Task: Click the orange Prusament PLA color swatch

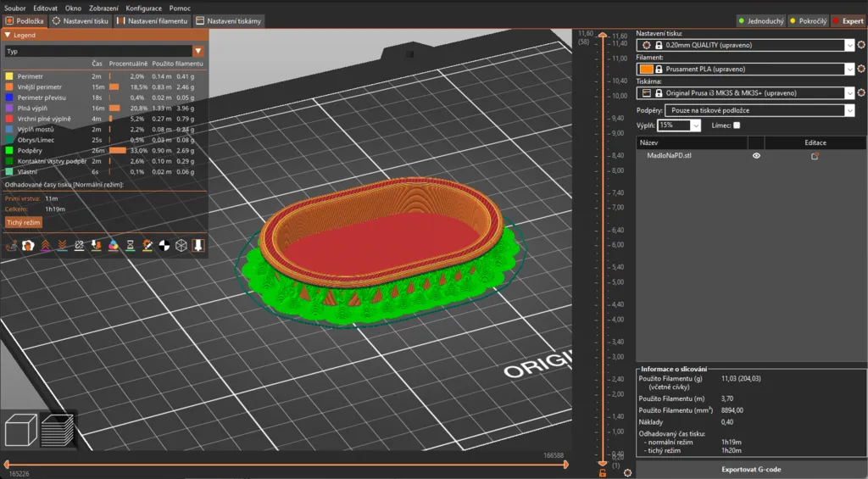Action: coord(646,69)
